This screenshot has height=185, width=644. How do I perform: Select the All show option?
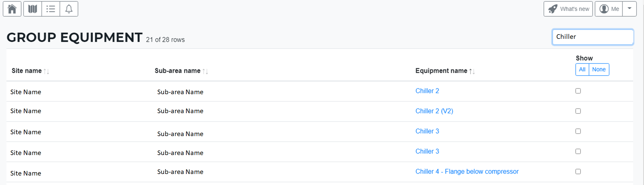click(x=582, y=69)
